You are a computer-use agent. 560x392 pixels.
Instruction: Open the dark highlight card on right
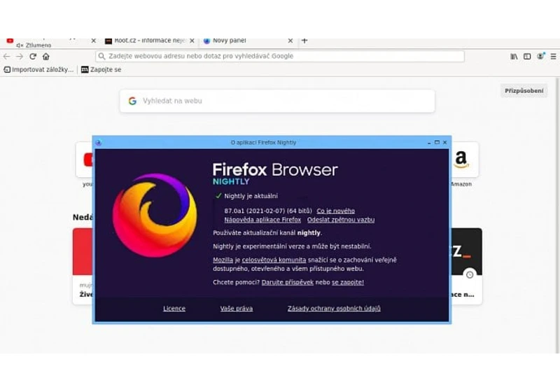[x=467, y=266]
